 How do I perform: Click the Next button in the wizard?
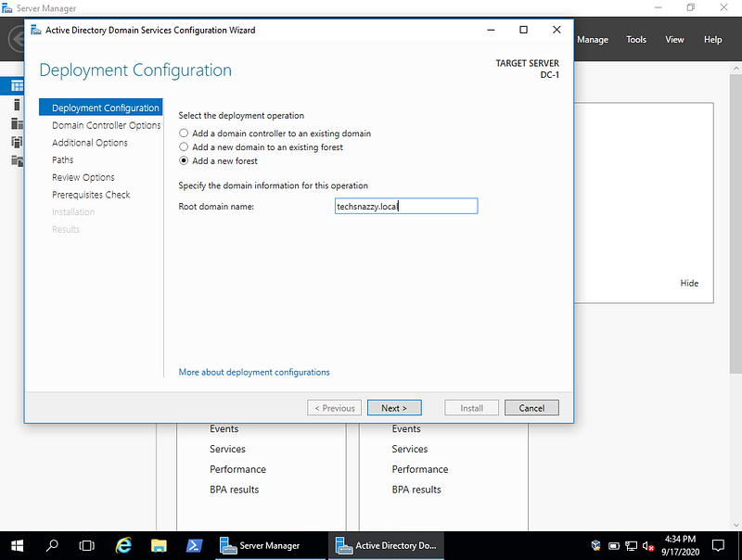pos(394,408)
